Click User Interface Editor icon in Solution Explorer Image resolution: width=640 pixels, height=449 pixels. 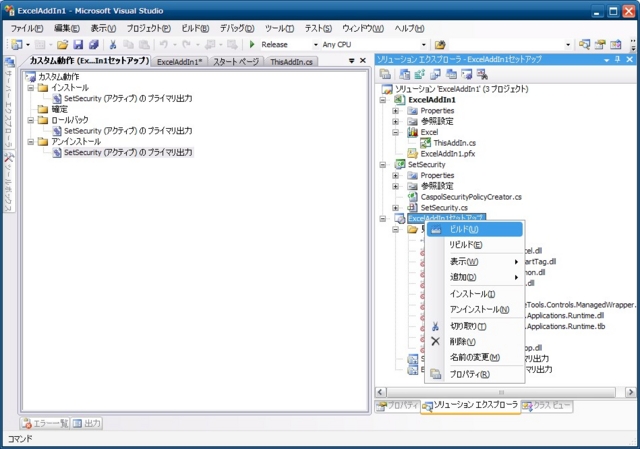(451, 74)
